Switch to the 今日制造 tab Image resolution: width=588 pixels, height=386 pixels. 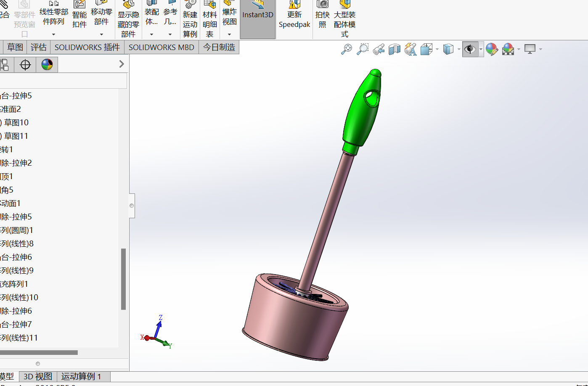(x=219, y=47)
